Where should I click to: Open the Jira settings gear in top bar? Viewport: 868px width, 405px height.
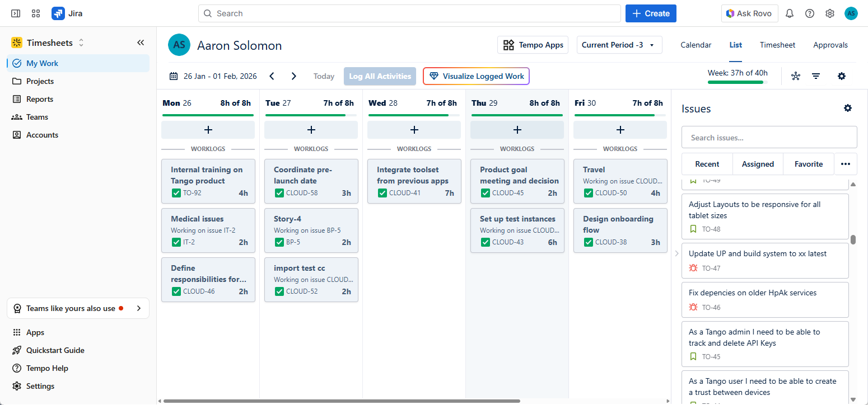829,13
